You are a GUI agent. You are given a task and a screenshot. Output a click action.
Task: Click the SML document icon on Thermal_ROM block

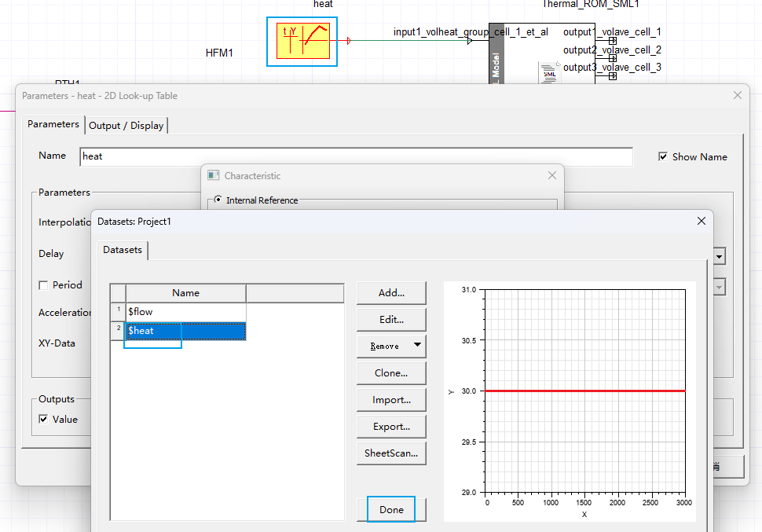click(548, 75)
